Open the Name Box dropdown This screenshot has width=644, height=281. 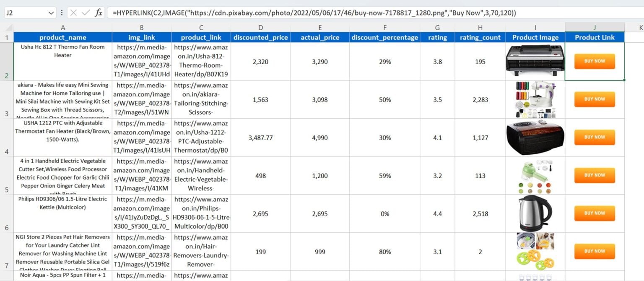pos(51,12)
